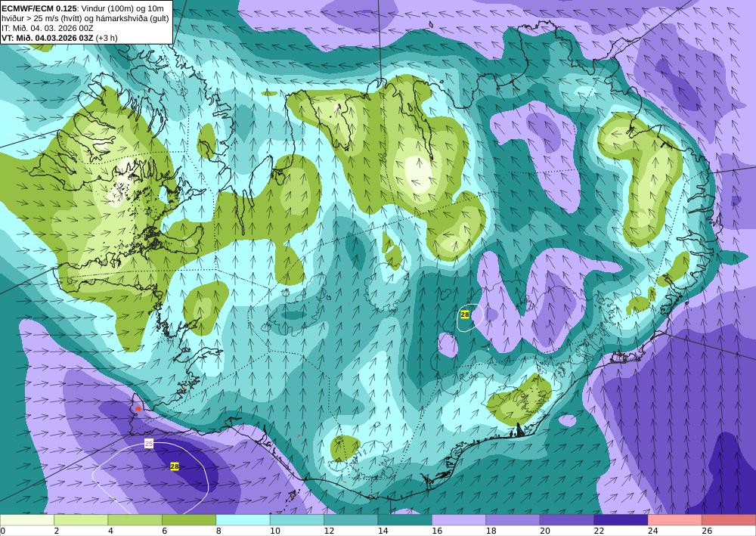The height and width of the screenshot is (536, 756).
Task: Click the text "hviður > 25 m/s (hvítt) og hámarkshviða (gult)"
Action: (x=85, y=18)
